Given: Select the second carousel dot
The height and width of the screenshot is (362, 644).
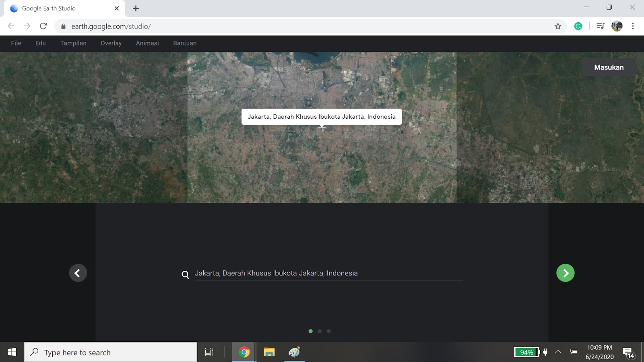Looking at the screenshot, I should (x=320, y=331).
